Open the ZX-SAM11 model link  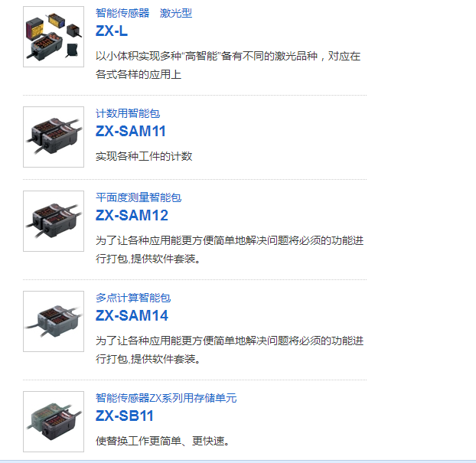point(131,131)
